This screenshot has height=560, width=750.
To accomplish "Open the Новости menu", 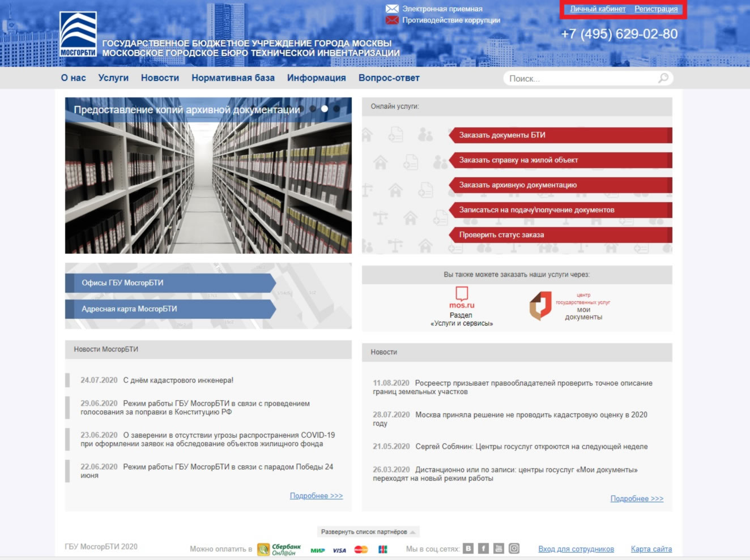I will [x=160, y=78].
